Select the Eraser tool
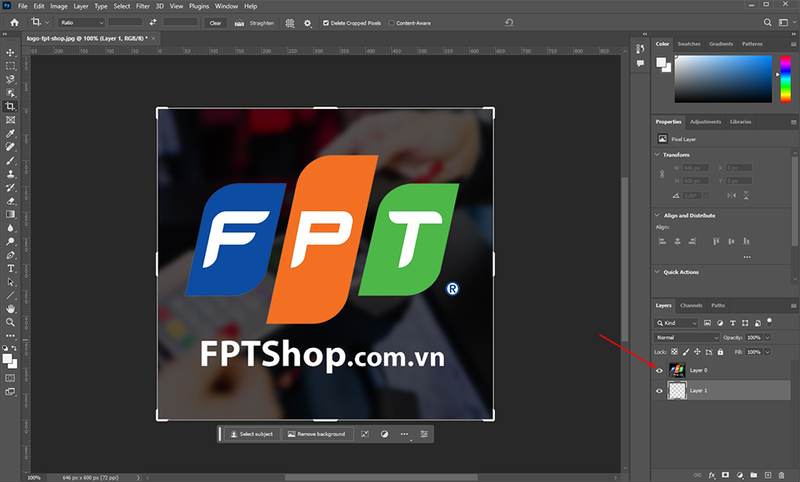This screenshot has height=482, width=800. 10,201
